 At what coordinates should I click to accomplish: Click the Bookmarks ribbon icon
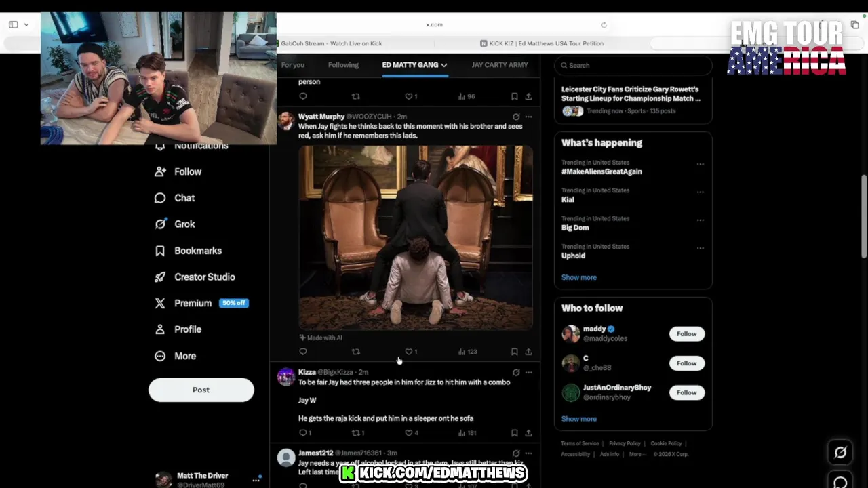point(160,251)
